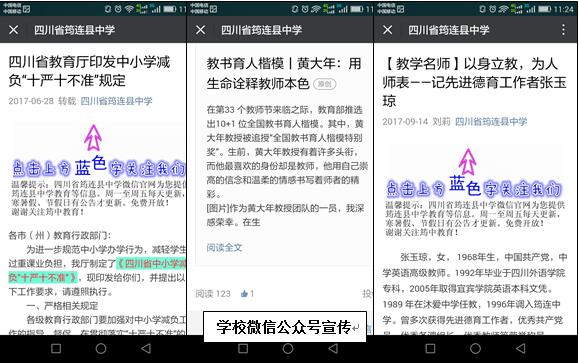This screenshot has height=363, width=579.
Task: Tap the 原创 badge beside the middle title
Action: tap(325, 84)
